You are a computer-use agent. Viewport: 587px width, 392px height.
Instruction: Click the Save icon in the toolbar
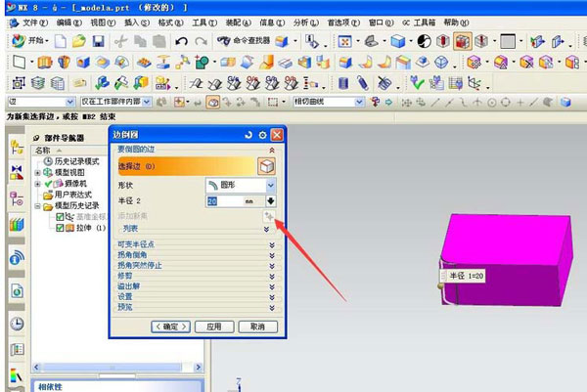pyautogui.click(x=97, y=42)
